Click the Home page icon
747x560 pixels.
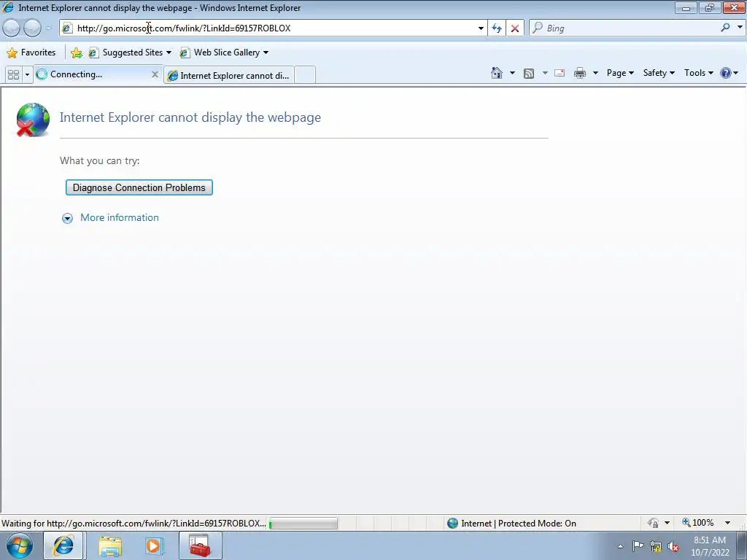pos(497,73)
